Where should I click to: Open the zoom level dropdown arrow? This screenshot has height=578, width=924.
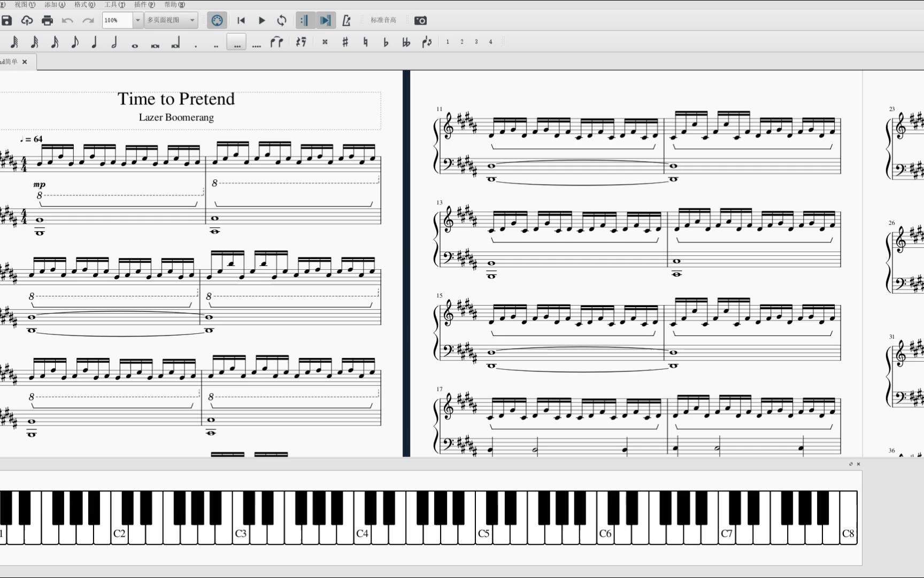pos(138,20)
